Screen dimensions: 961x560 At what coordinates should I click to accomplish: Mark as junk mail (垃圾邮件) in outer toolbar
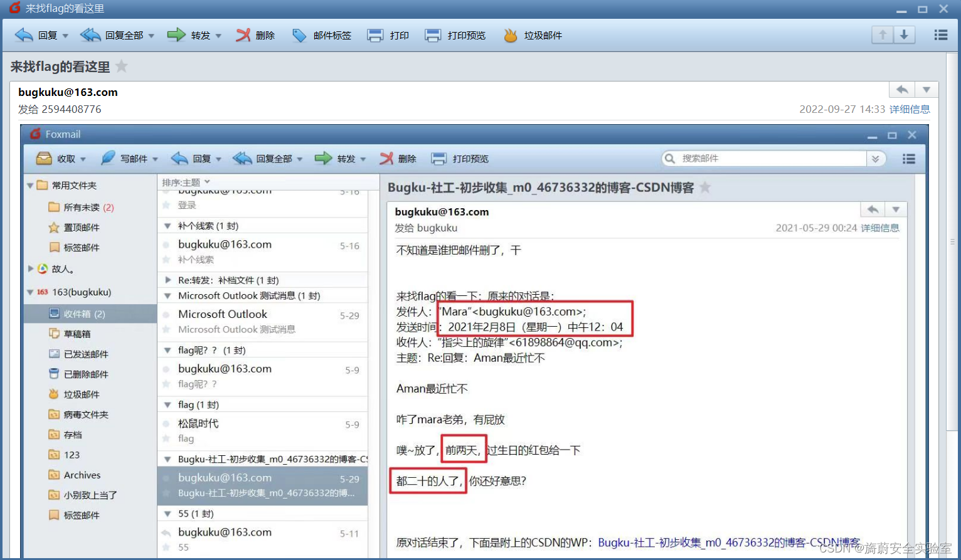click(x=533, y=36)
